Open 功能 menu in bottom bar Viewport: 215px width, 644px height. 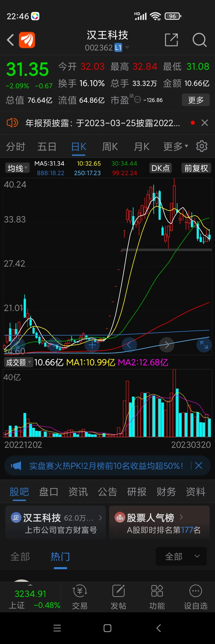(157, 597)
